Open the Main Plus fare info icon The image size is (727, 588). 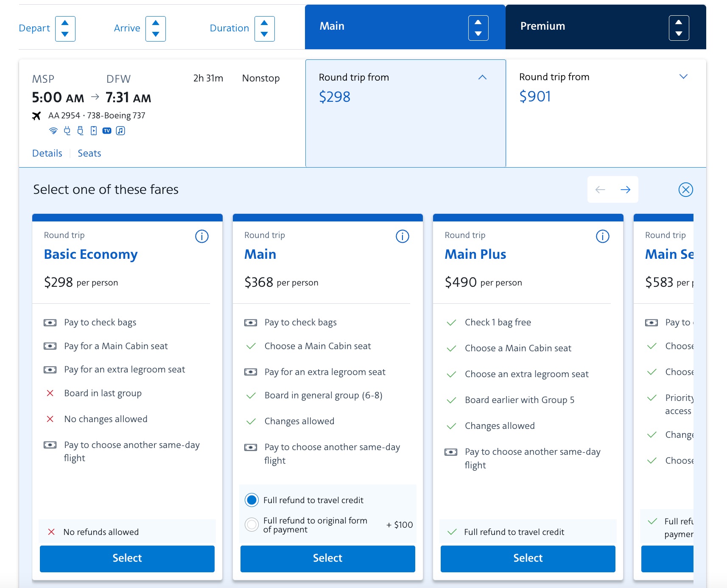click(603, 236)
